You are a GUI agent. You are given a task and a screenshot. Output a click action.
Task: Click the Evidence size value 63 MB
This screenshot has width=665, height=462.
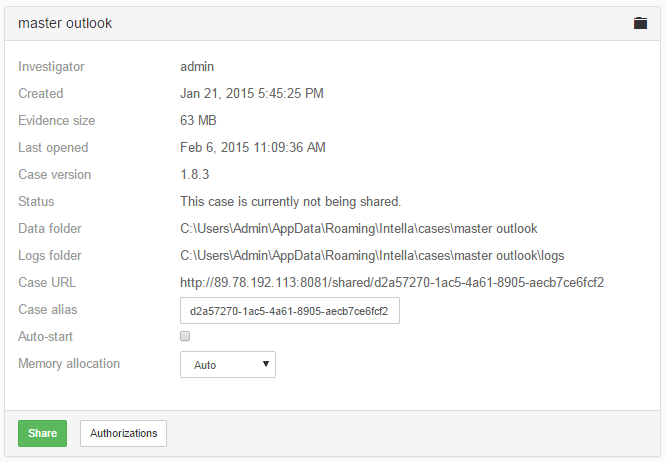(x=199, y=121)
